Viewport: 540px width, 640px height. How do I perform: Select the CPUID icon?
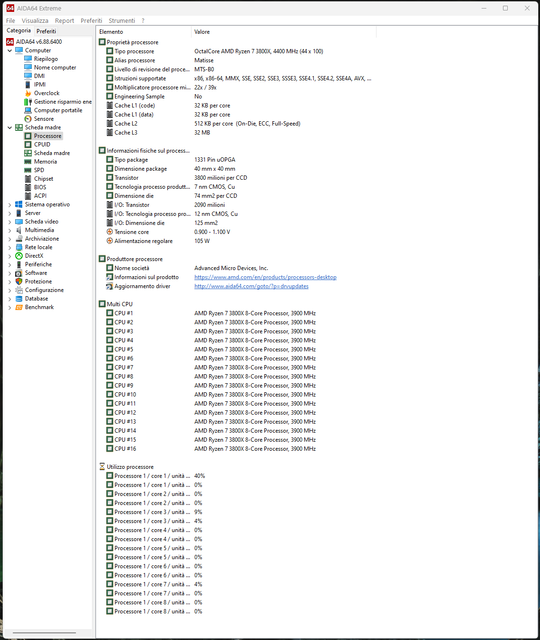coord(28,144)
